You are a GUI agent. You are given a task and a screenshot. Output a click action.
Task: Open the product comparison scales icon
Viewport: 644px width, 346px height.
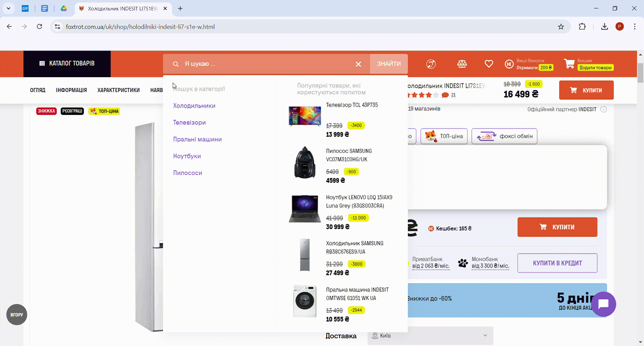(x=462, y=64)
